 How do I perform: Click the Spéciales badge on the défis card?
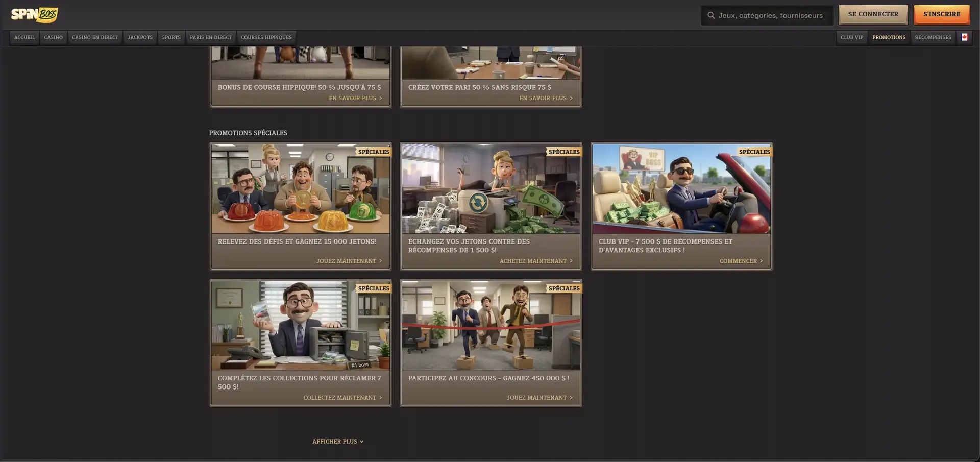[x=374, y=152]
